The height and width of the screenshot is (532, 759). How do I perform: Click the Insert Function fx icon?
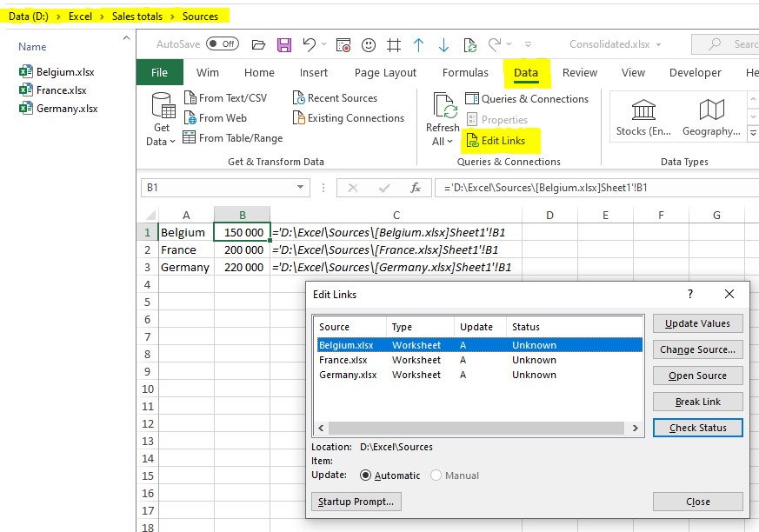pyautogui.click(x=416, y=188)
